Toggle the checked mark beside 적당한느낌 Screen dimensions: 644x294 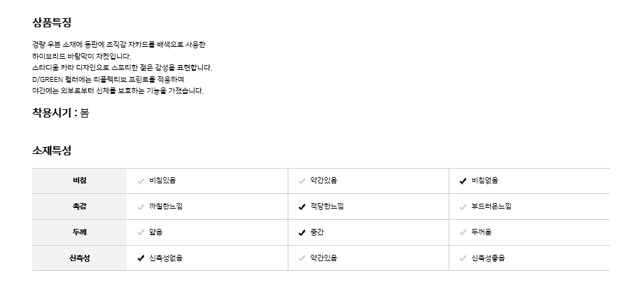click(x=302, y=206)
